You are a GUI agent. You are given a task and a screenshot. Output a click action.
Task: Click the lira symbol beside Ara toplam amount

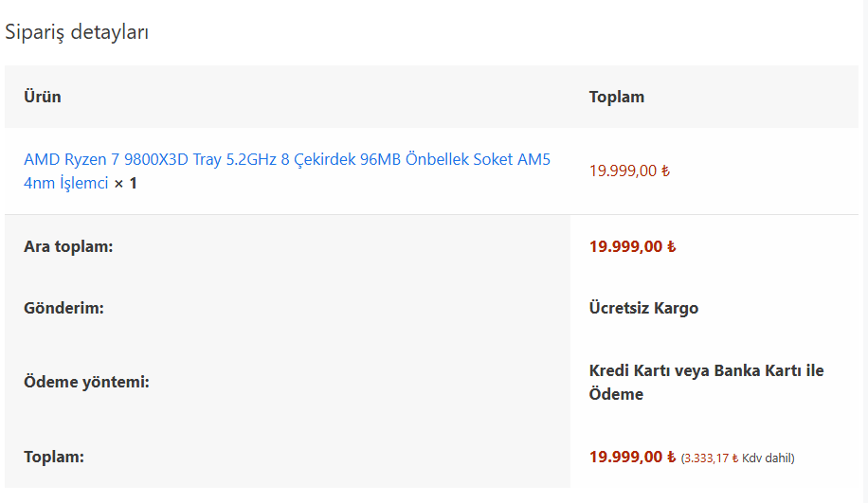[x=671, y=247]
